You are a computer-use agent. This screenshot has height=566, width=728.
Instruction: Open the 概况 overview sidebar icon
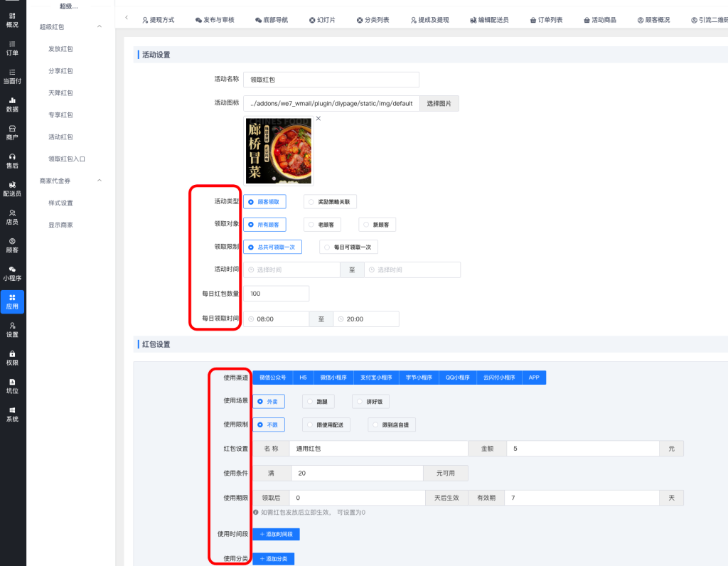(12, 19)
